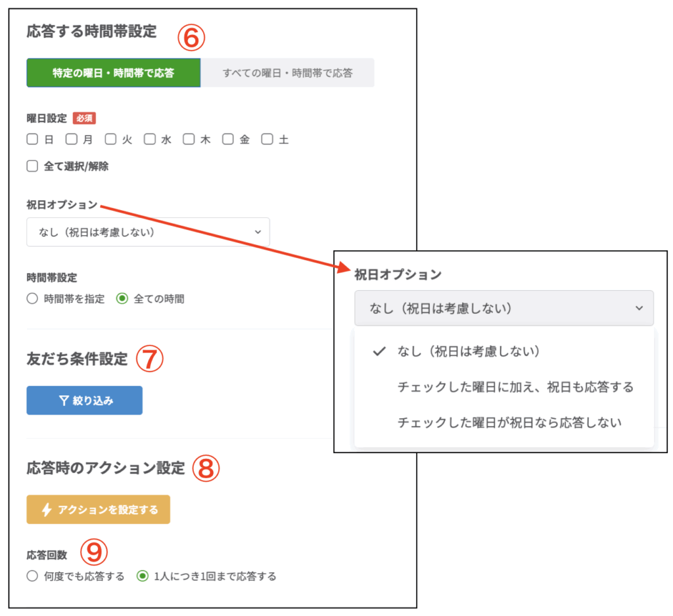Enable the 火 (Tuesday) checkbox
The width and height of the screenshot is (673, 616).
(110, 139)
